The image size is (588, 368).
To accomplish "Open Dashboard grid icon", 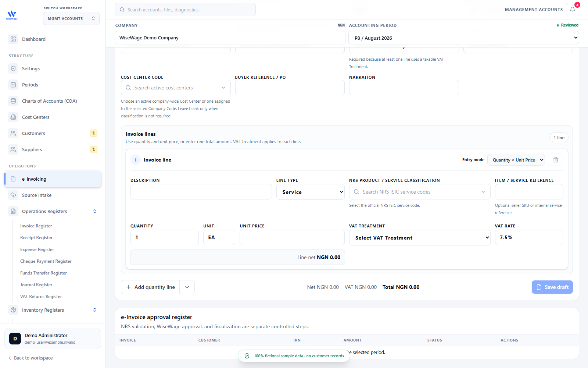I will [13, 39].
